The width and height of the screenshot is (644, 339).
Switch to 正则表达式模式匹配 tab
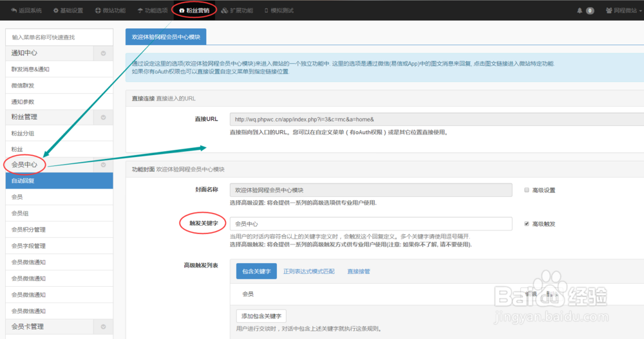point(309,271)
